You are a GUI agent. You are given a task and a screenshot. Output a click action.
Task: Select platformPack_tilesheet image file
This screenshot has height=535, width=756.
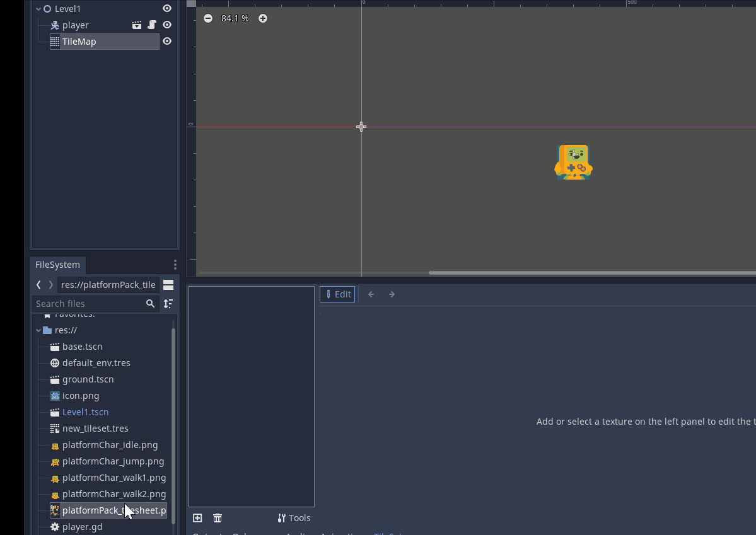tap(108, 510)
